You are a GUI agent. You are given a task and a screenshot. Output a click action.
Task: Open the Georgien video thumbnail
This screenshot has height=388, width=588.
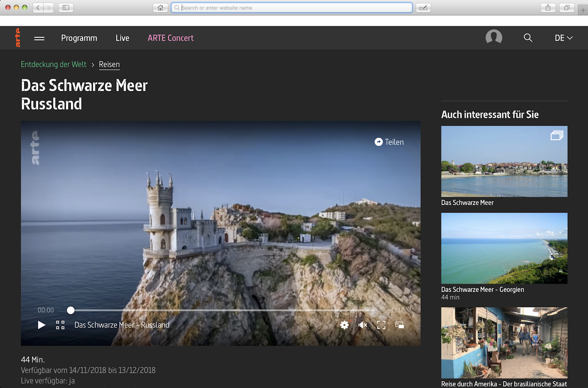(504, 248)
